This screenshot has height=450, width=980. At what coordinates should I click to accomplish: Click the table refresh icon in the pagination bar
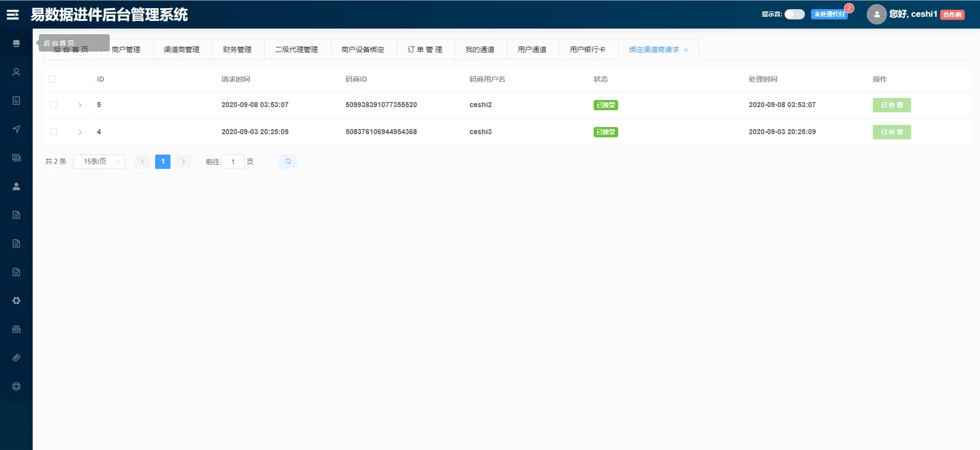288,162
